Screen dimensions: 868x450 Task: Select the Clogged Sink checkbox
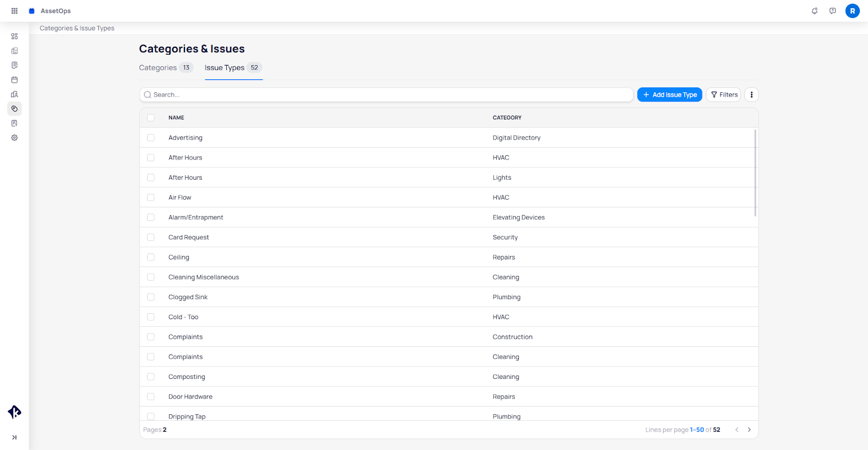(151, 297)
